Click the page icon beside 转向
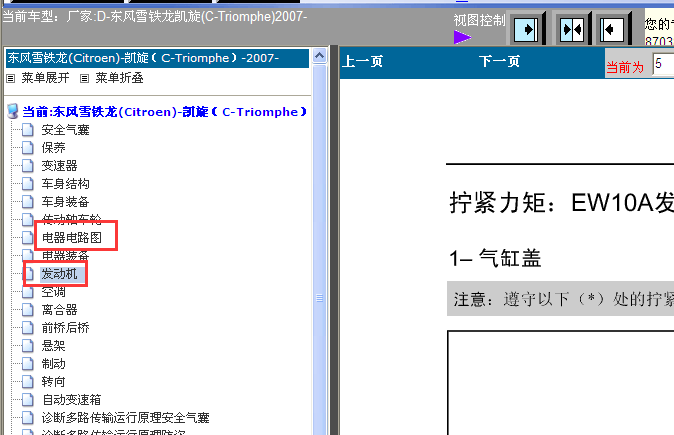This screenshot has width=674, height=435. [28, 382]
